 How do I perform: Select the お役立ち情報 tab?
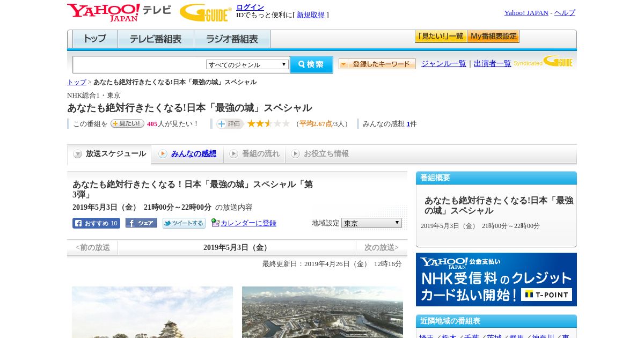[x=320, y=154]
